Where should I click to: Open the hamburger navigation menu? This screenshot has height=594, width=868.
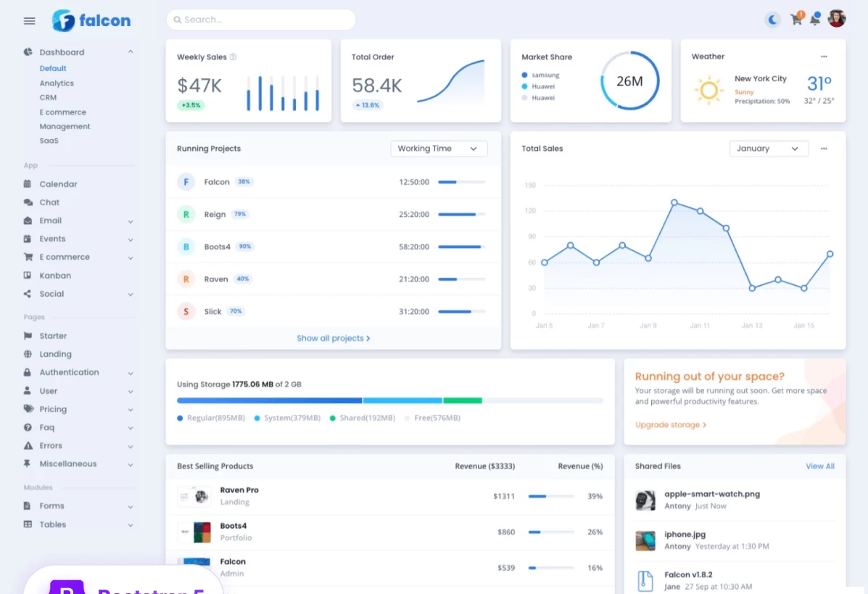pyautogui.click(x=29, y=21)
